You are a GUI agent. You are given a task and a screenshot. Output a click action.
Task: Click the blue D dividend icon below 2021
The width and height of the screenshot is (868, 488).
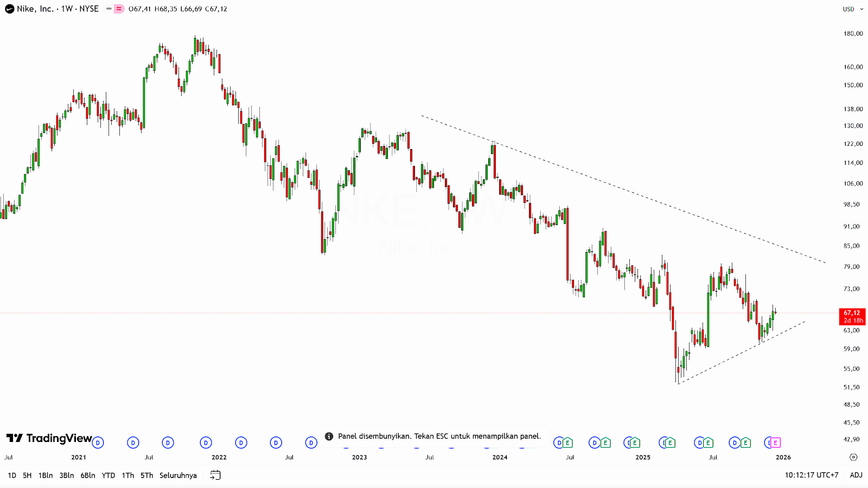(x=98, y=442)
